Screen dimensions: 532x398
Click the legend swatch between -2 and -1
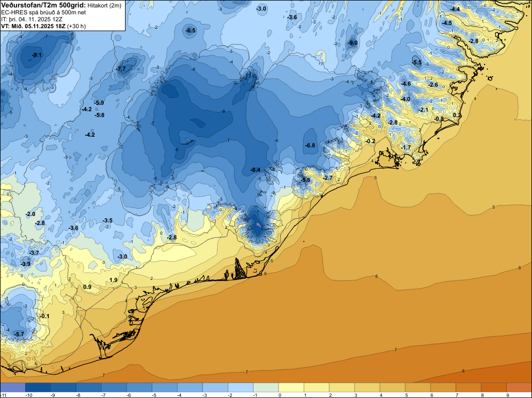(x=240, y=387)
